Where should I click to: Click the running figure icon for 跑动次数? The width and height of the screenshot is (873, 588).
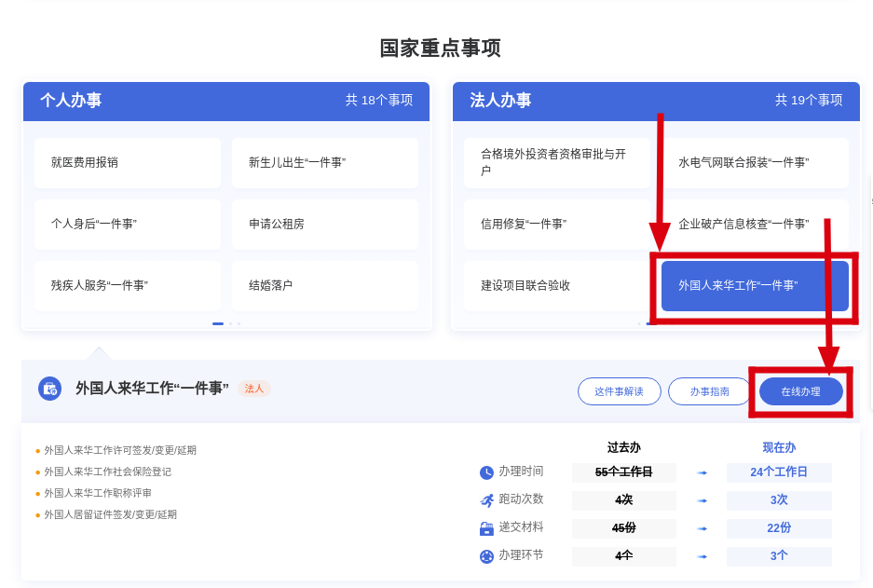click(x=486, y=500)
